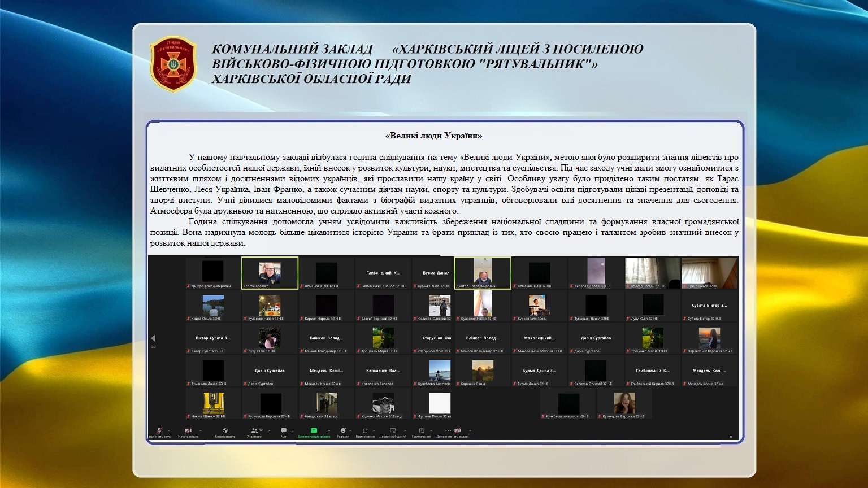The height and width of the screenshot is (488, 868).
Task: Expand share options arrow beside Демонстрация экрана
Action: pos(329,430)
